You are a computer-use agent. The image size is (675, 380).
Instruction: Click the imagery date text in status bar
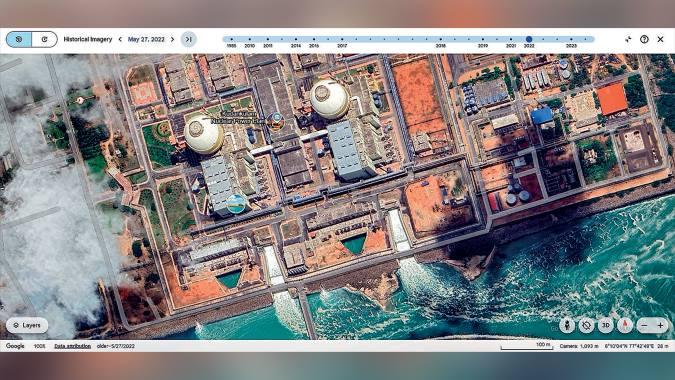(x=116, y=346)
